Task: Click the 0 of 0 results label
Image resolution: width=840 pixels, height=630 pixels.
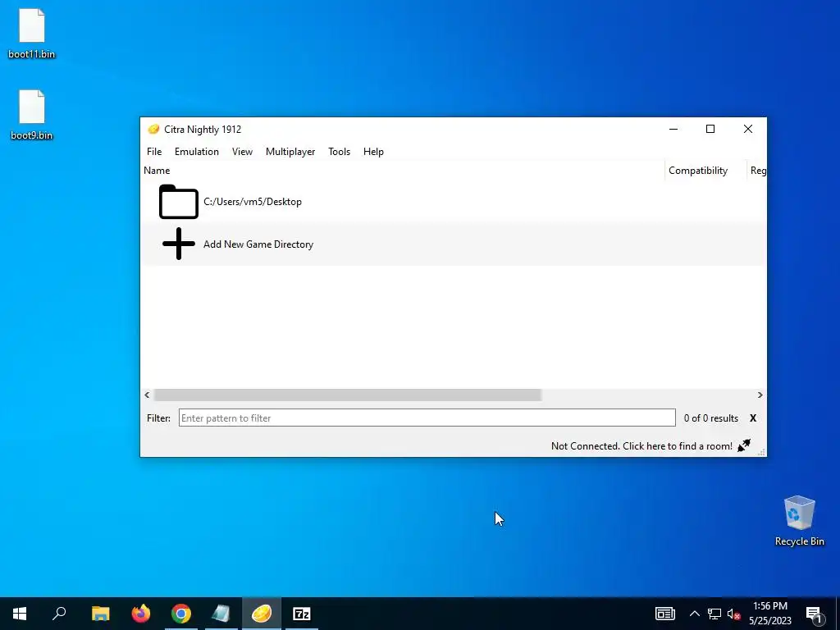Action: coord(711,418)
